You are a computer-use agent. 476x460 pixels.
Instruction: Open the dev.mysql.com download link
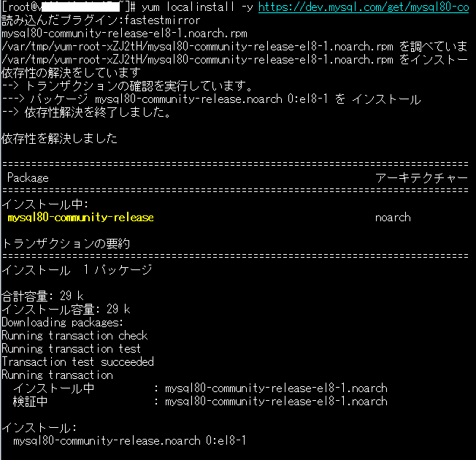[364, 7]
